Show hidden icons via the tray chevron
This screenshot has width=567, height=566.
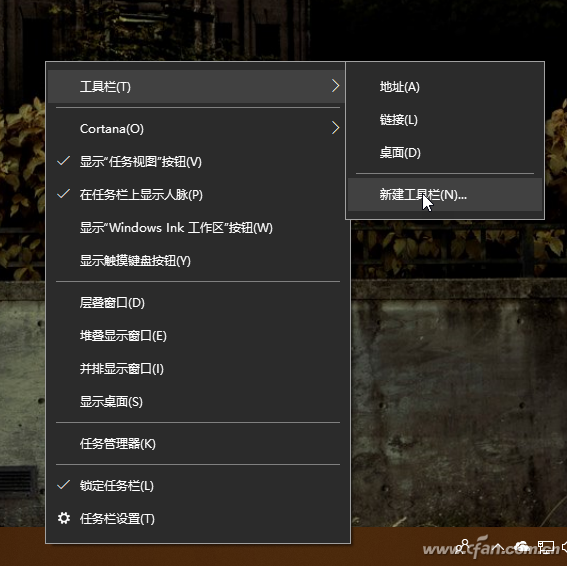(x=497, y=547)
